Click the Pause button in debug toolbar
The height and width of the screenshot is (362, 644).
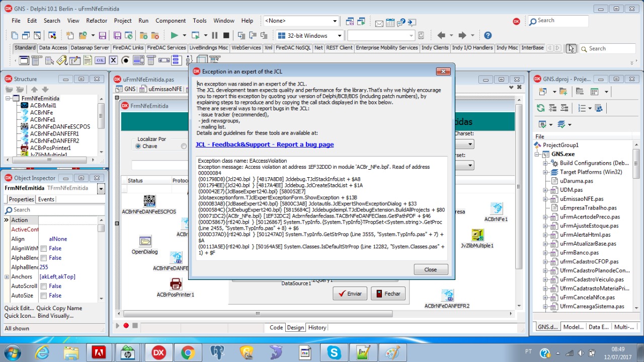[215, 35]
